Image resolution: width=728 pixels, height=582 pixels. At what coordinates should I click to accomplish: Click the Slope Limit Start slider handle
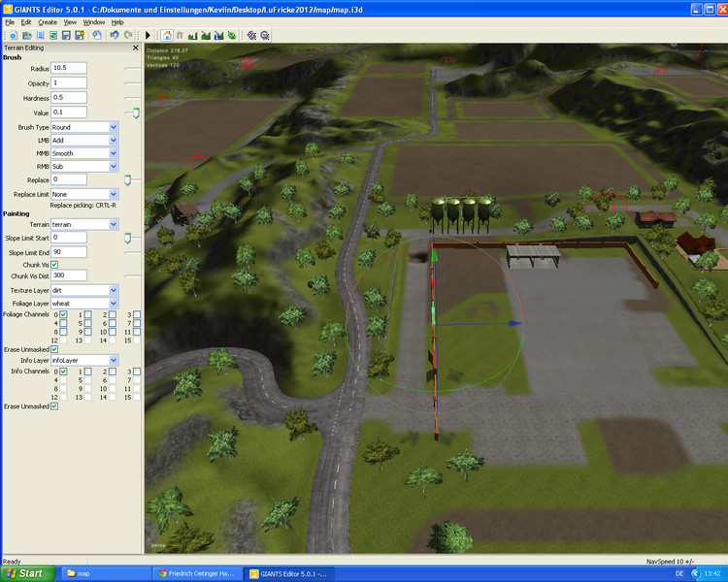pos(128,239)
